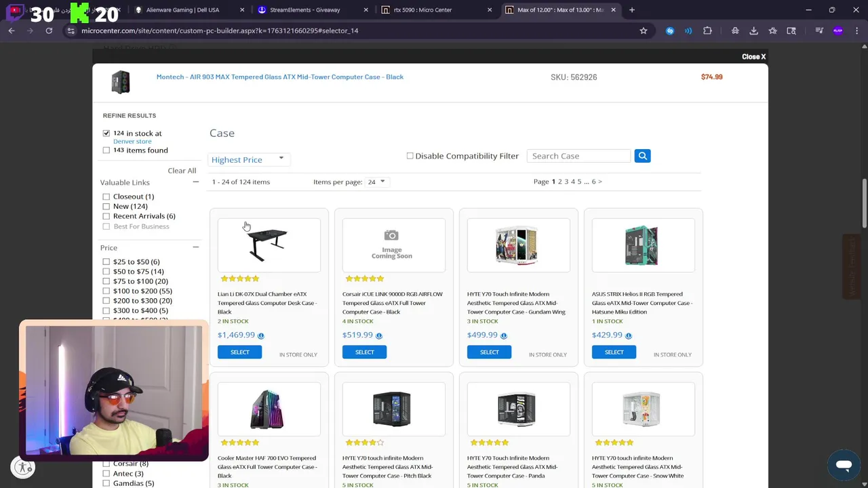868x488 pixels.
Task: Focus the Search Case input field
Action: tap(579, 156)
